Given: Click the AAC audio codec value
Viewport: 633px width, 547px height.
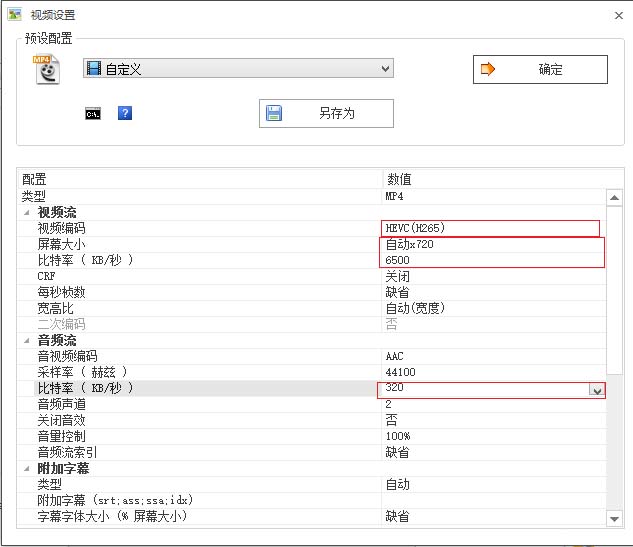Looking at the screenshot, I should tap(394, 356).
